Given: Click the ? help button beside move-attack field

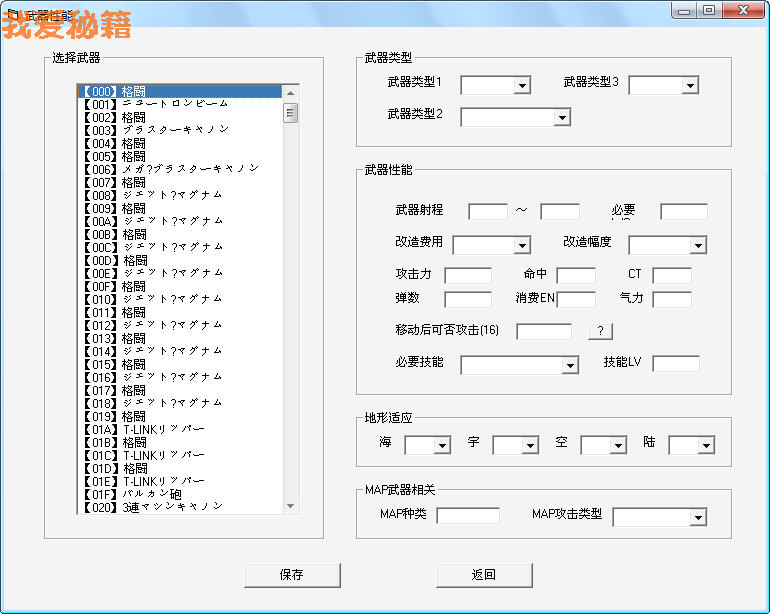Looking at the screenshot, I should click(599, 331).
